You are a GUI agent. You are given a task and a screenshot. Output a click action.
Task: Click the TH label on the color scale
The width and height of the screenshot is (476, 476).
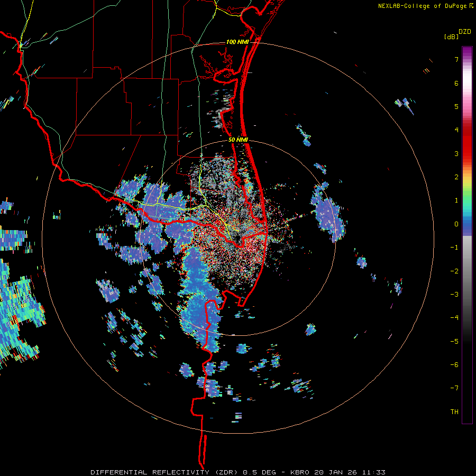click(x=454, y=412)
